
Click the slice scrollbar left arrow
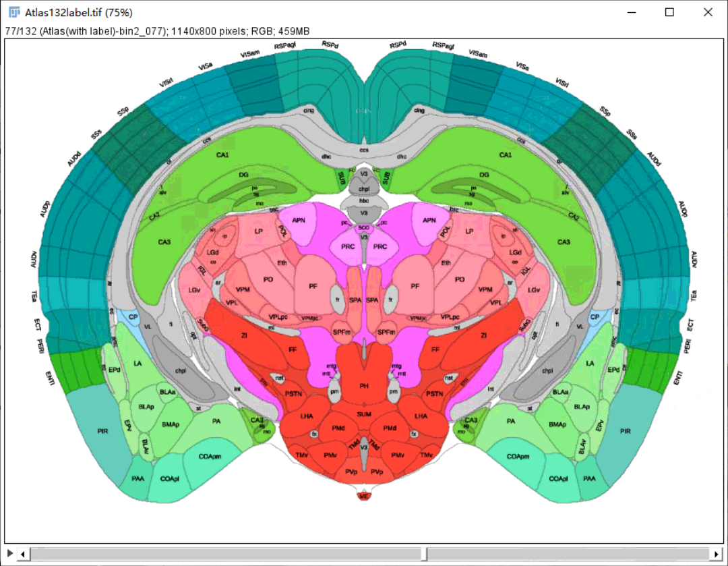tap(23, 554)
